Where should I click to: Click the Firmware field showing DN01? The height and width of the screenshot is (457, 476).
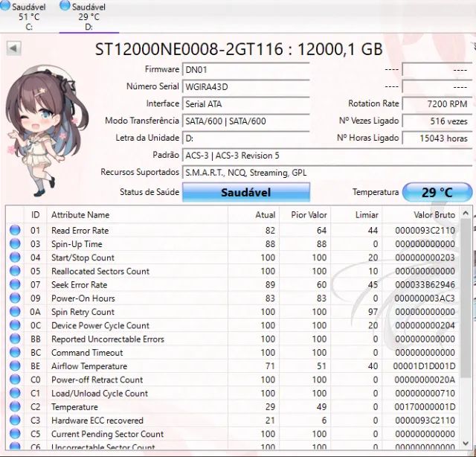pos(246,69)
